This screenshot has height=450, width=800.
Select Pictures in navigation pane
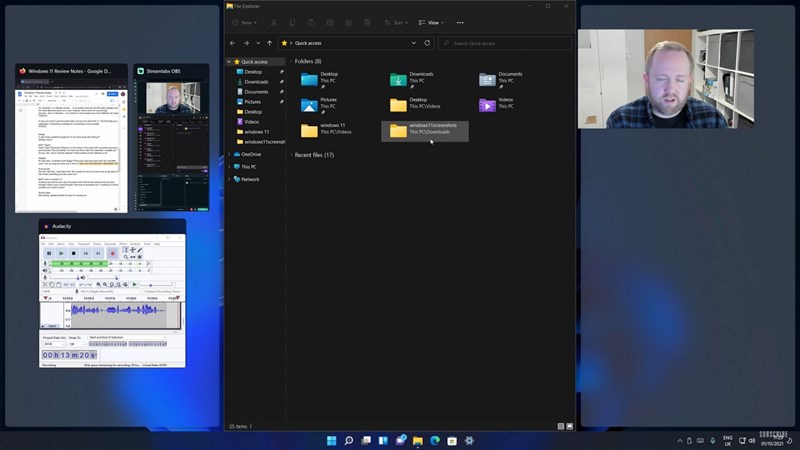253,102
